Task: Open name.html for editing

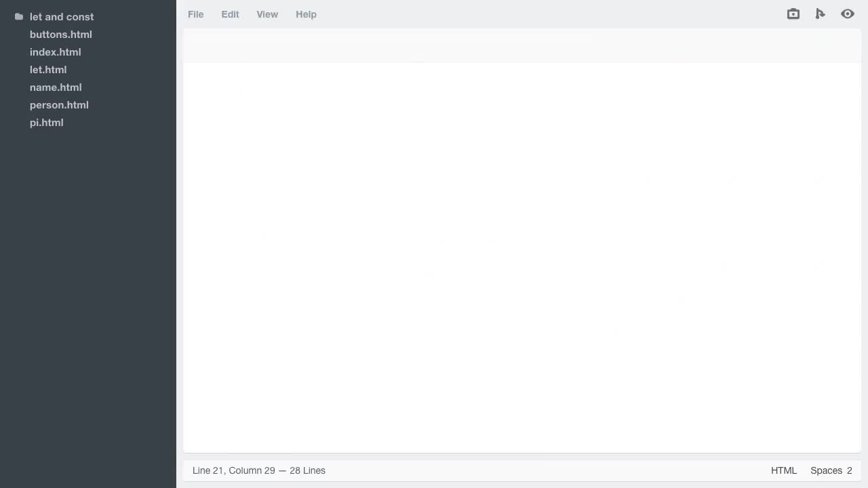Action: pos(56,87)
